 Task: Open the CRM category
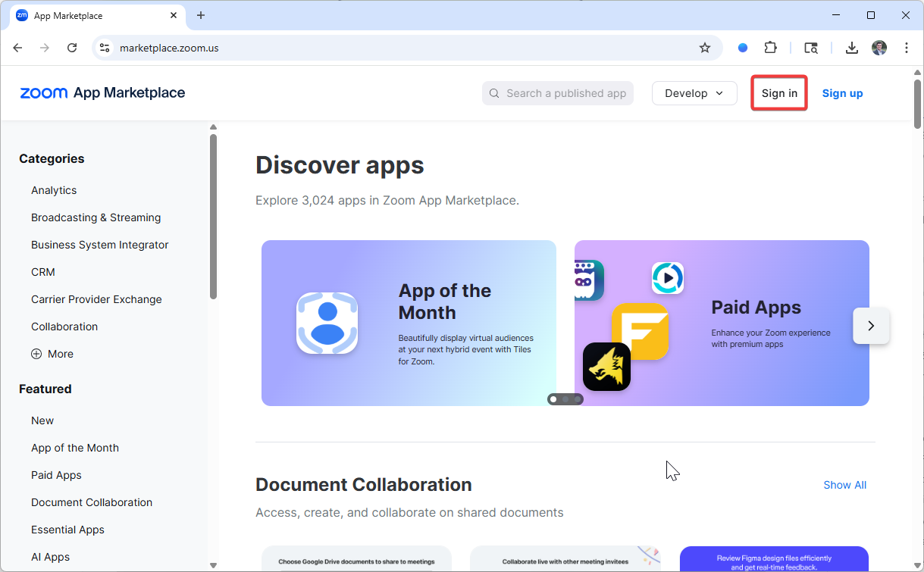pos(43,272)
